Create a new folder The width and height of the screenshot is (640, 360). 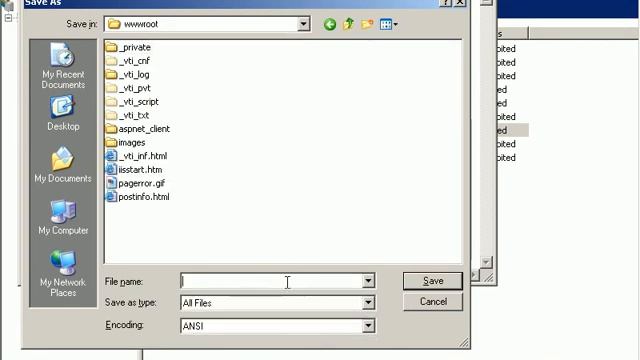[367, 24]
